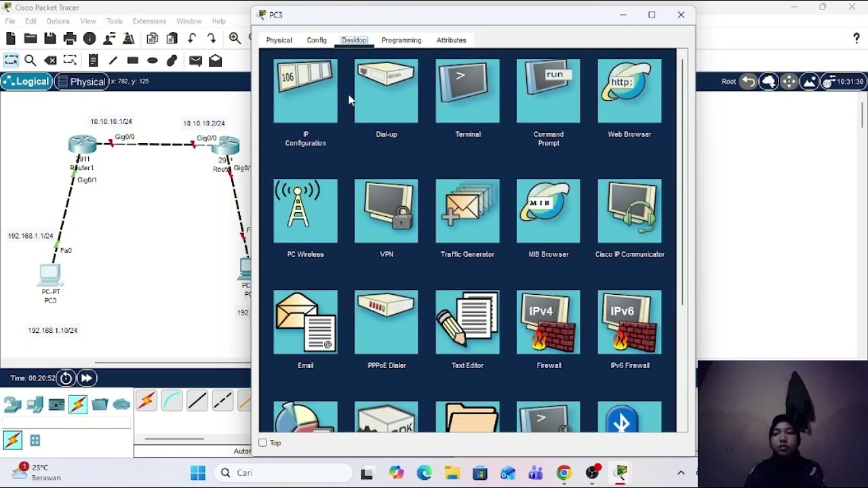
Task: Switch to the Physical tab in PC3
Action: (279, 40)
